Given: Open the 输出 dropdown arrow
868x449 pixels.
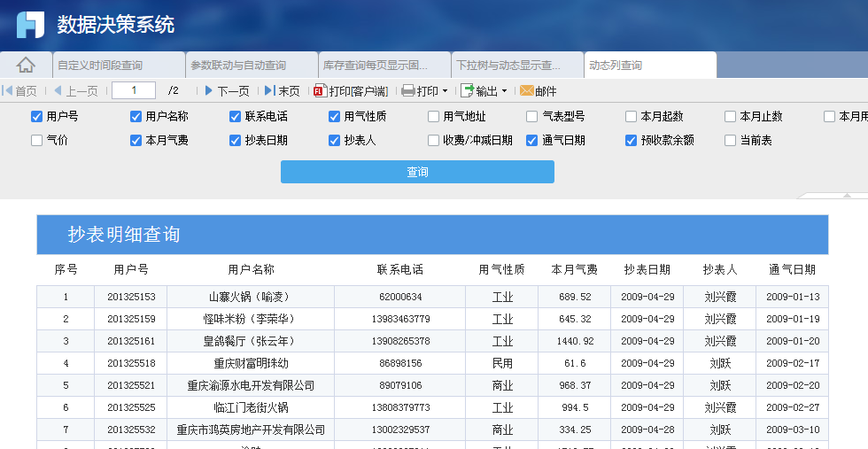Looking at the screenshot, I should pos(504,91).
